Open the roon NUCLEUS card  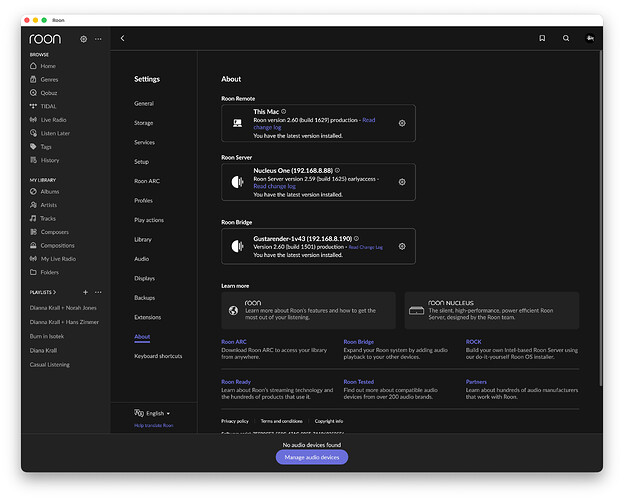492,311
